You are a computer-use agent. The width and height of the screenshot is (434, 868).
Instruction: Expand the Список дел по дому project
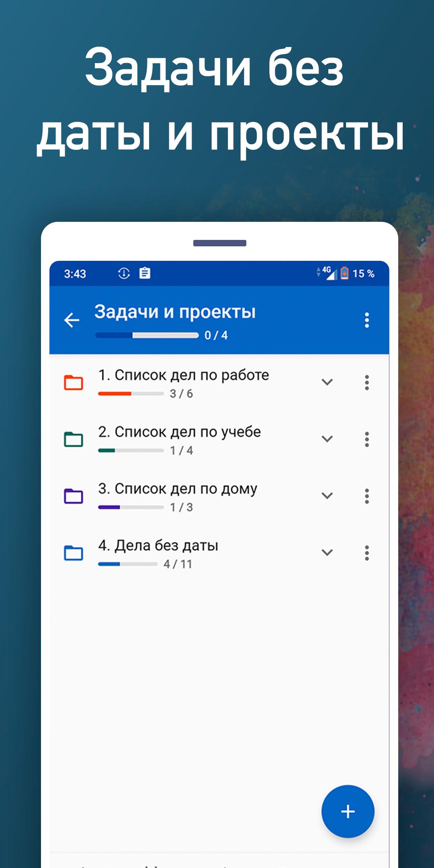[x=327, y=495]
